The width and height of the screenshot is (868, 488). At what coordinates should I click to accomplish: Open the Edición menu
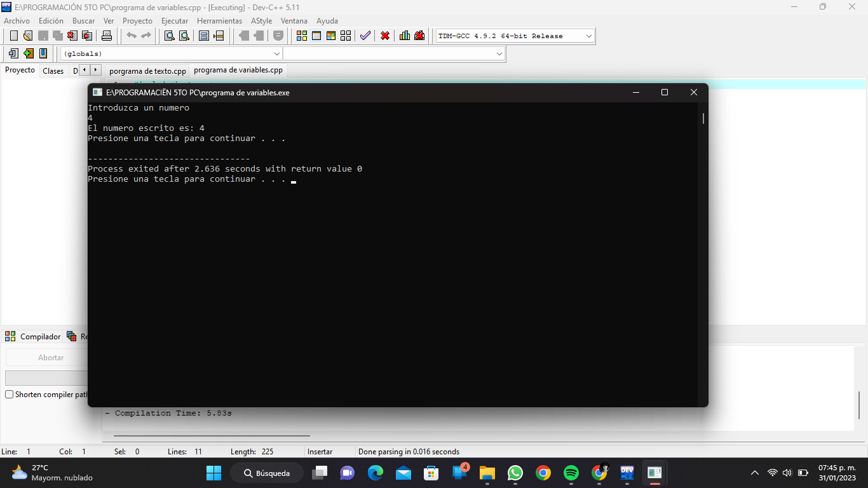pos(51,21)
